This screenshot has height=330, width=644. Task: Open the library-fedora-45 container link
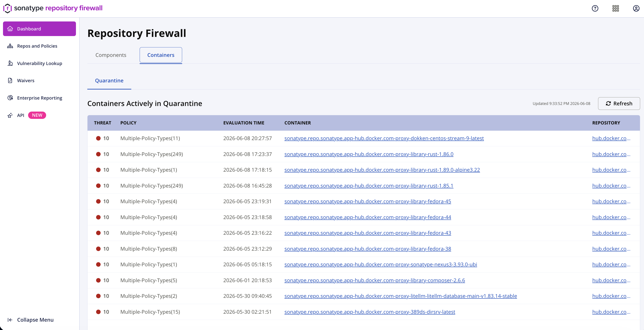368,201
